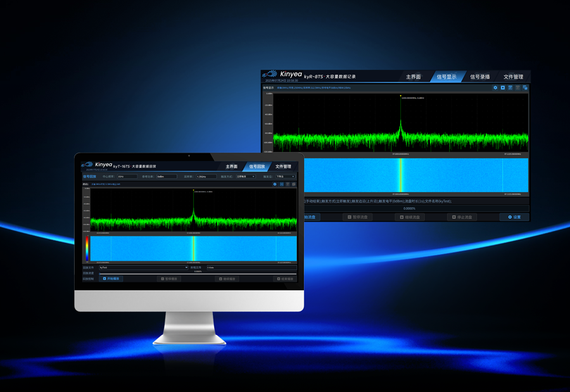The height and width of the screenshot is (392, 570).
Task: Click the green spectrum trace in kyR-8TS window
Action: [401, 140]
